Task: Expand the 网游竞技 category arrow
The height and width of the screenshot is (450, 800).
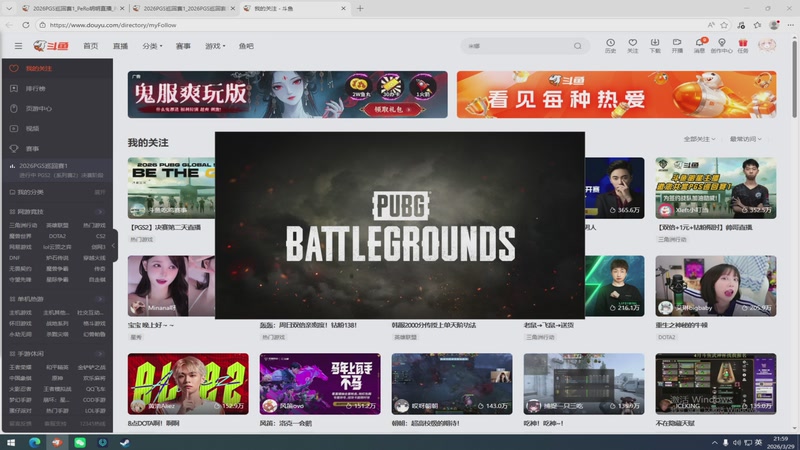Action: 100,212
